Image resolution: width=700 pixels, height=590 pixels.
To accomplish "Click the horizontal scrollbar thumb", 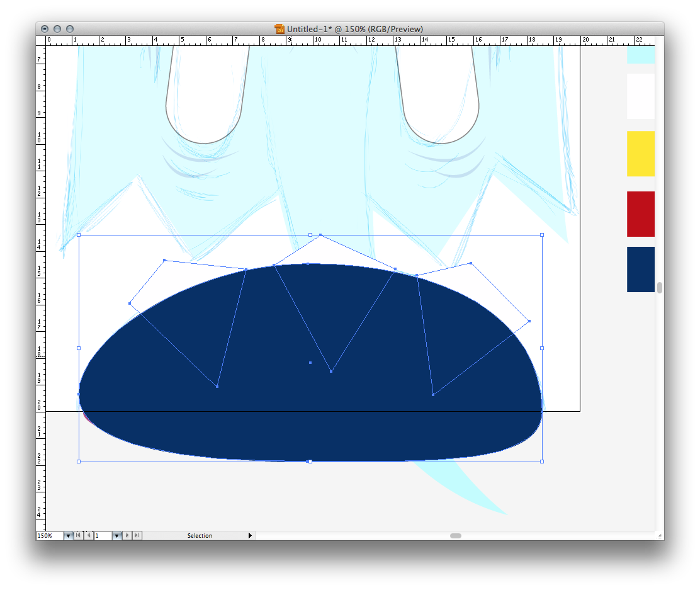I will (x=455, y=536).
